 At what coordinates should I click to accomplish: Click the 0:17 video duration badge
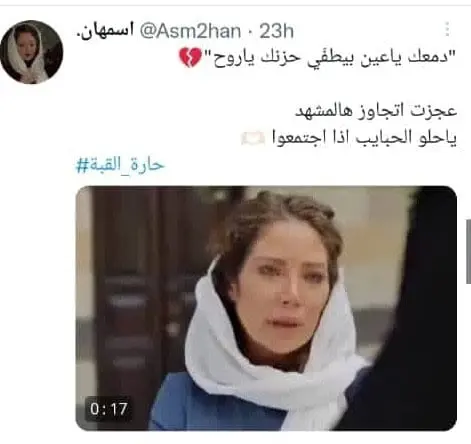click(109, 409)
